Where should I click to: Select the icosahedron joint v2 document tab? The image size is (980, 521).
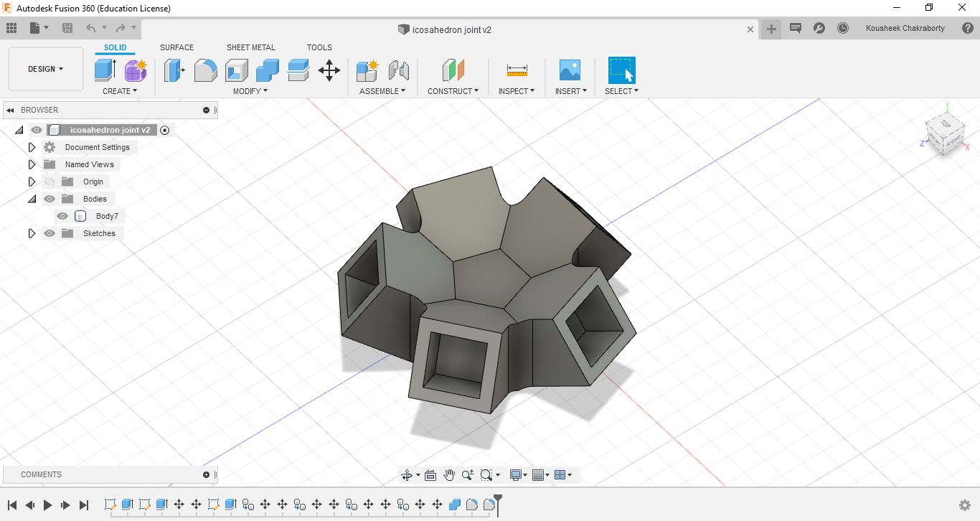tap(445, 29)
